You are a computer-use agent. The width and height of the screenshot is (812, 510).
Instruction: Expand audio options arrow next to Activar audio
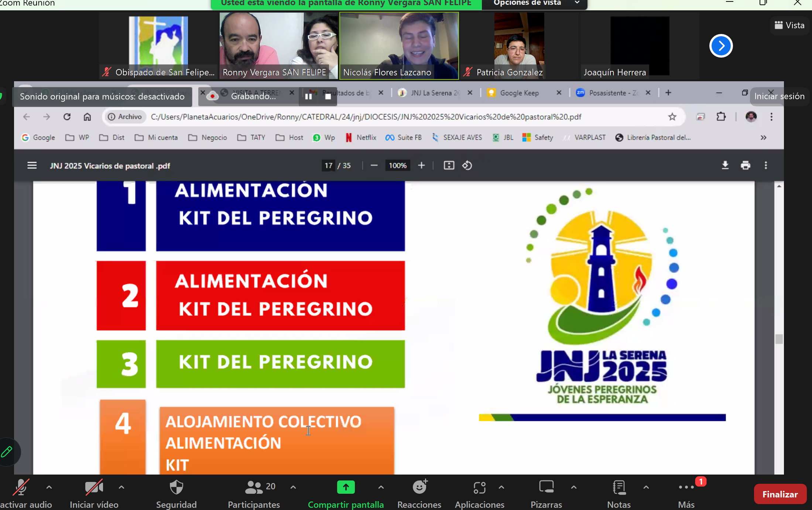[x=49, y=487]
